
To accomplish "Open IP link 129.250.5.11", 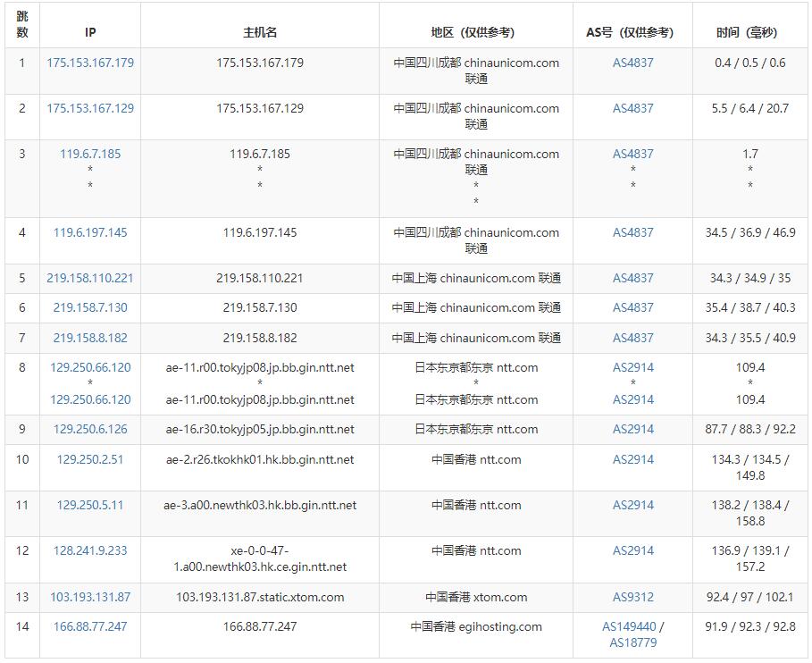I will tap(90, 505).
